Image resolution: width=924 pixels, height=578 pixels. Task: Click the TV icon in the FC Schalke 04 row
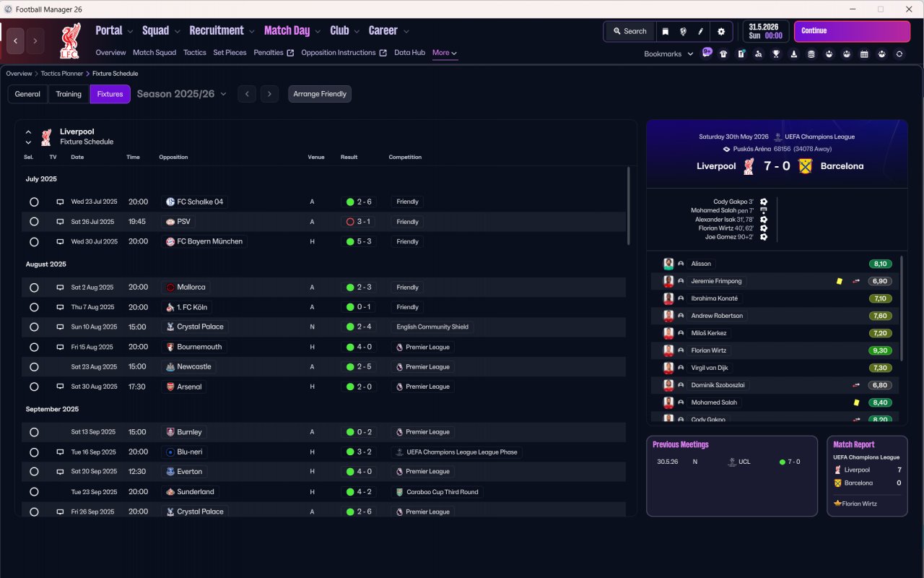tap(61, 202)
